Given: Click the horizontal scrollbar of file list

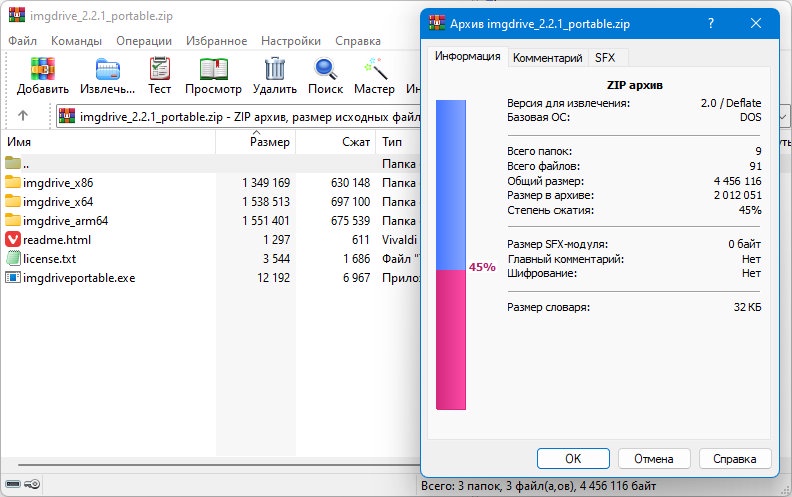Looking at the screenshot, I should pos(218,465).
